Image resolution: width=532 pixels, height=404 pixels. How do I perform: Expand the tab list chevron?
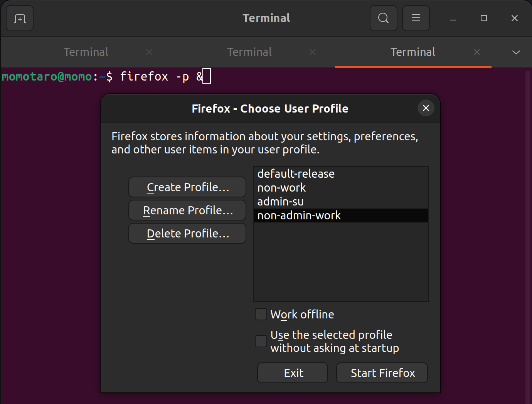(516, 52)
